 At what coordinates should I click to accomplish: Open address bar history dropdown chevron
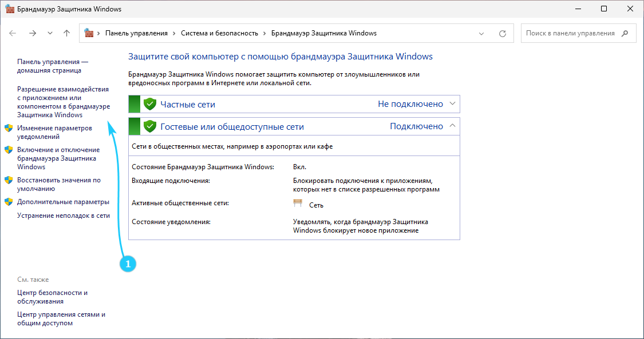481,34
